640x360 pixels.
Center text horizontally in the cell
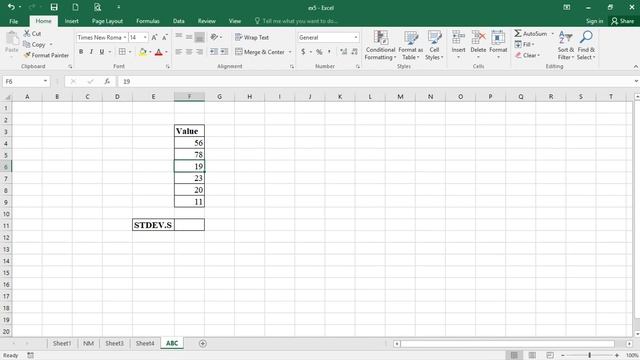pos(189,52)
